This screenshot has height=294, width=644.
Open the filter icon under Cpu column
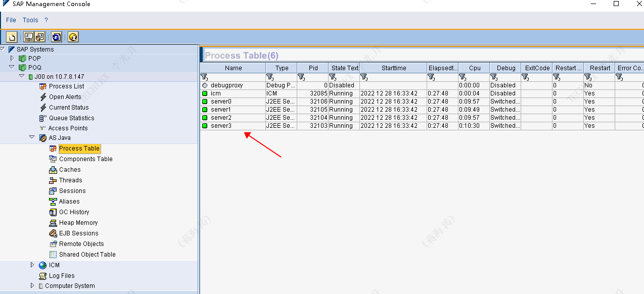[x=463, y=77]
